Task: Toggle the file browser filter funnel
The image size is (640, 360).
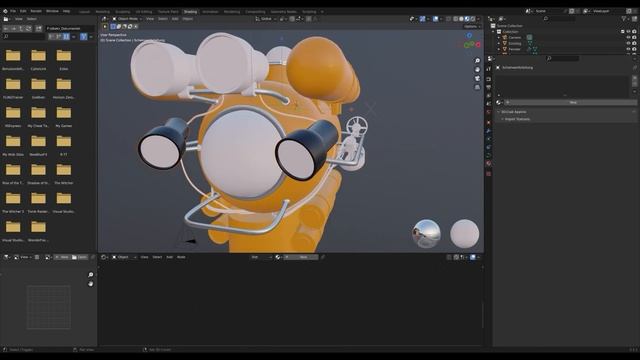Action: pyautogui.click(x=84, y=37)
